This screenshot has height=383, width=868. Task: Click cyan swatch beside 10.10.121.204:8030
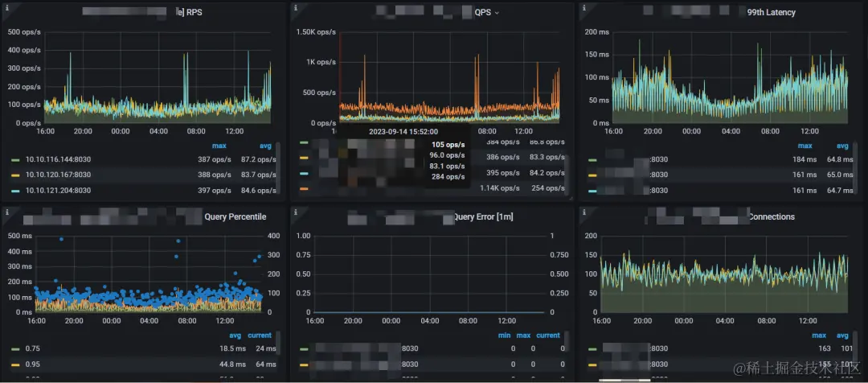[x=15, y=191]
